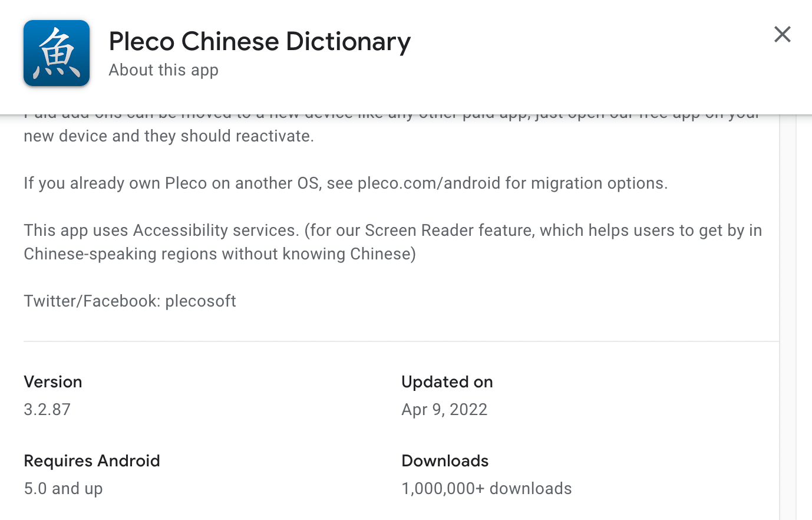Screen dimensions: 812x520
Task: Click the Apr 9, 2022 date
Action: click(444, 410)
